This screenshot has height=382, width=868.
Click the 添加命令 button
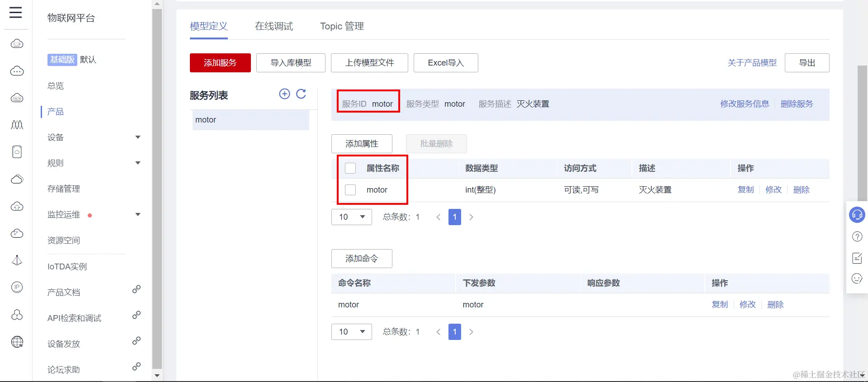coord(362,259)
